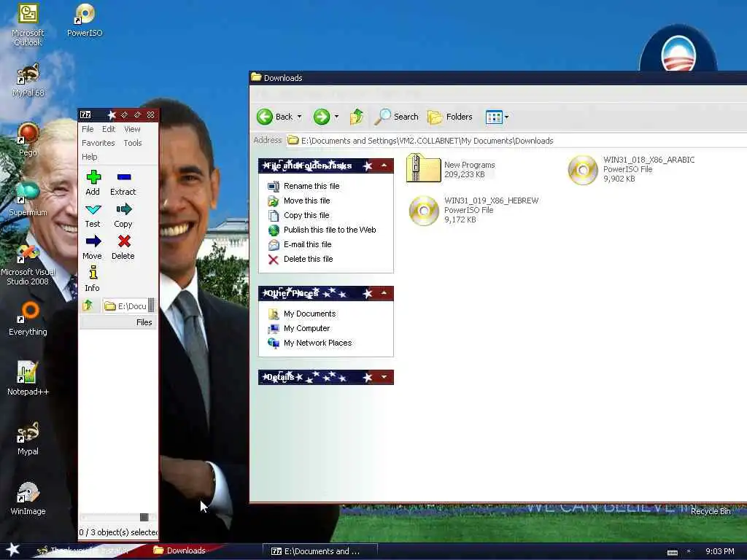
Task: Go to My Network Places
Action: 317,343
